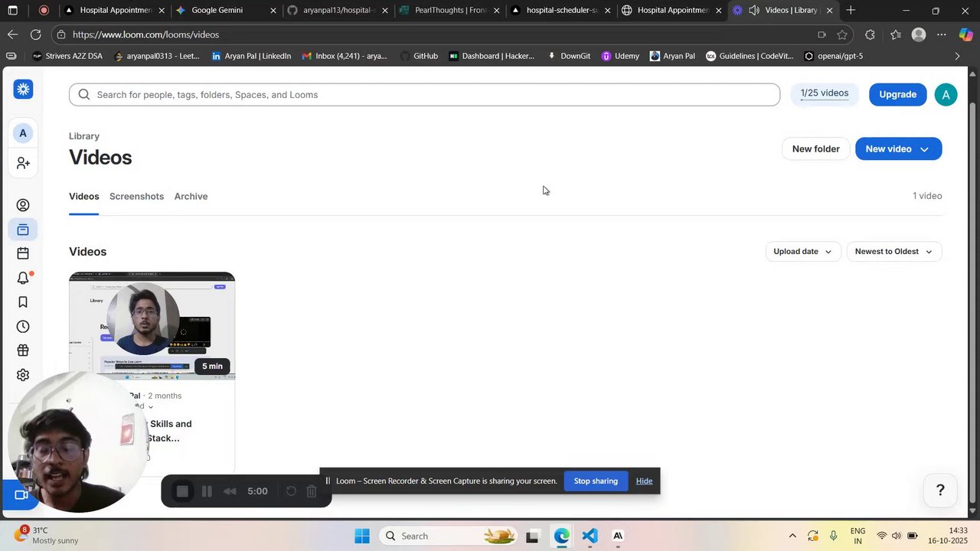Switch to the PearlThoughts browser tab
This screenshot has height=551, width=980.
click(450, 11)
